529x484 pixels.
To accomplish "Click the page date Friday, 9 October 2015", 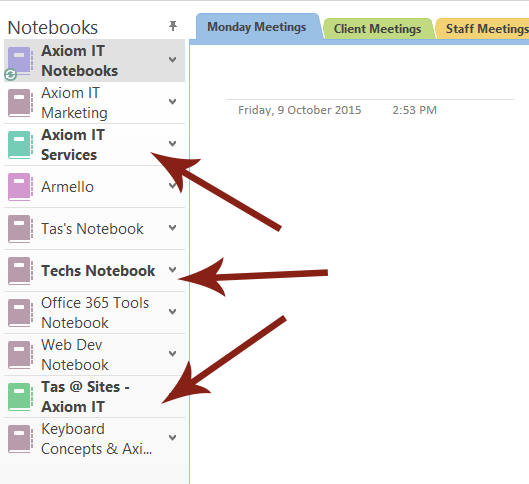I will (300, 110).
